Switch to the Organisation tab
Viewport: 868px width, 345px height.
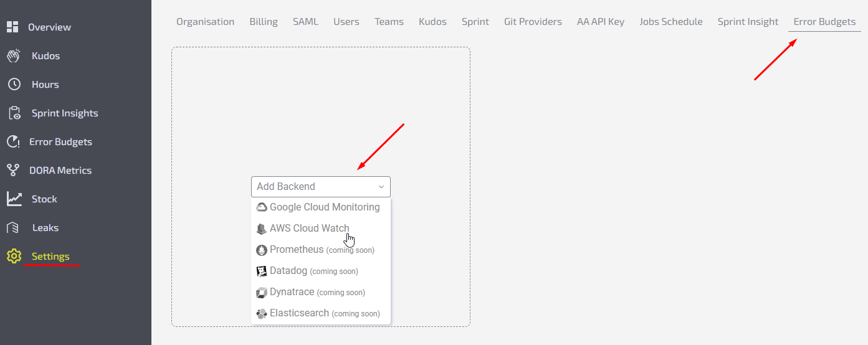click(205, 22)
